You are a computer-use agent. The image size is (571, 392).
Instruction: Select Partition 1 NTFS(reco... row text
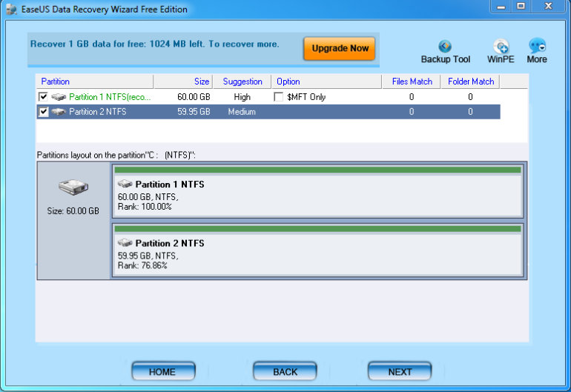[x=110, y=97]
